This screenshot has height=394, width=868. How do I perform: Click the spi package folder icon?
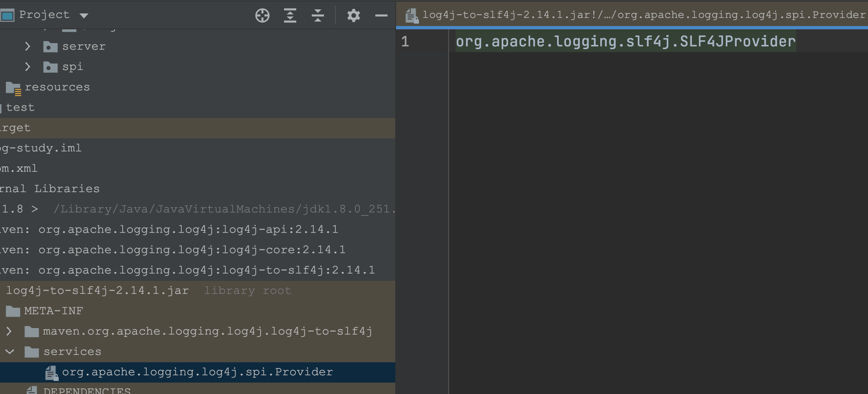point(50,67)
